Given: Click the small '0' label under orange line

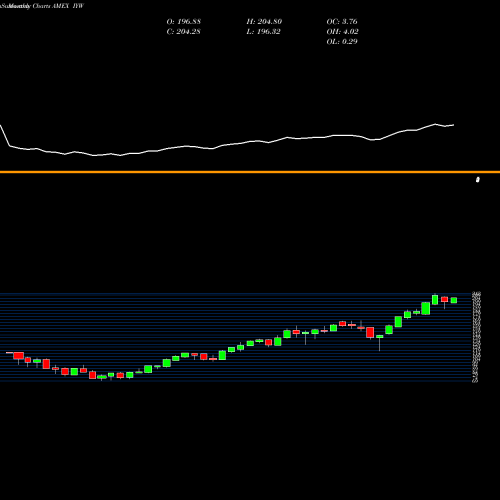Looking at the screenshot, I should pyautogui.click(x=478, y=180).
